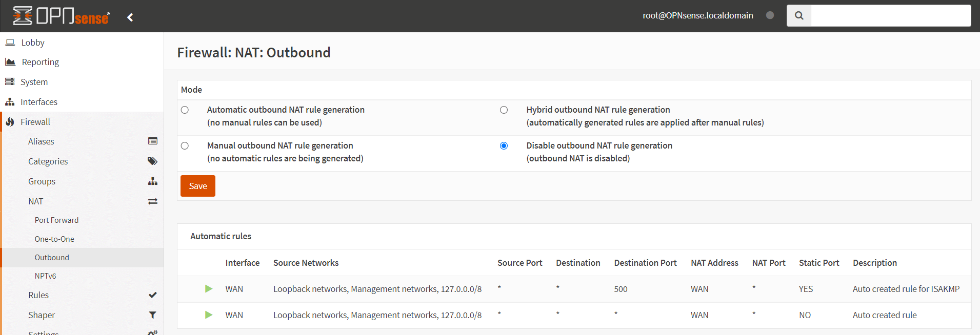This screenshot has width=980, height=335.
Task: Click the Rules checkmark icon
Action: point(152,295)
